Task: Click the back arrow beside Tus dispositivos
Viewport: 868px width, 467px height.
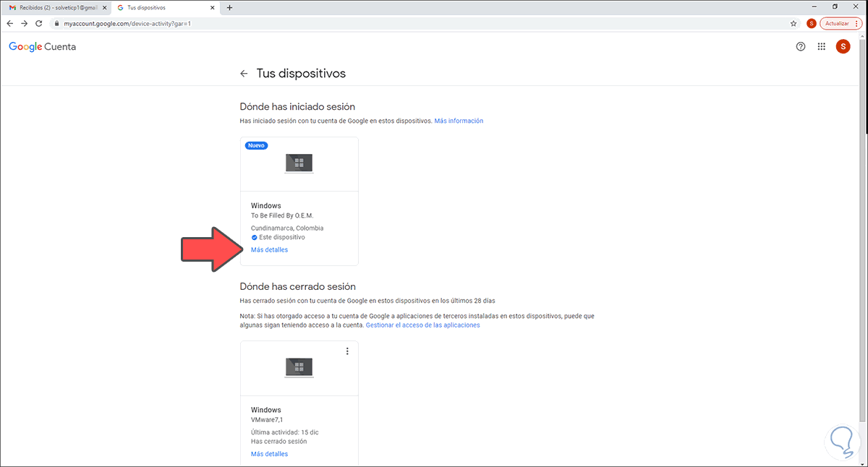Action: point(244,73)
